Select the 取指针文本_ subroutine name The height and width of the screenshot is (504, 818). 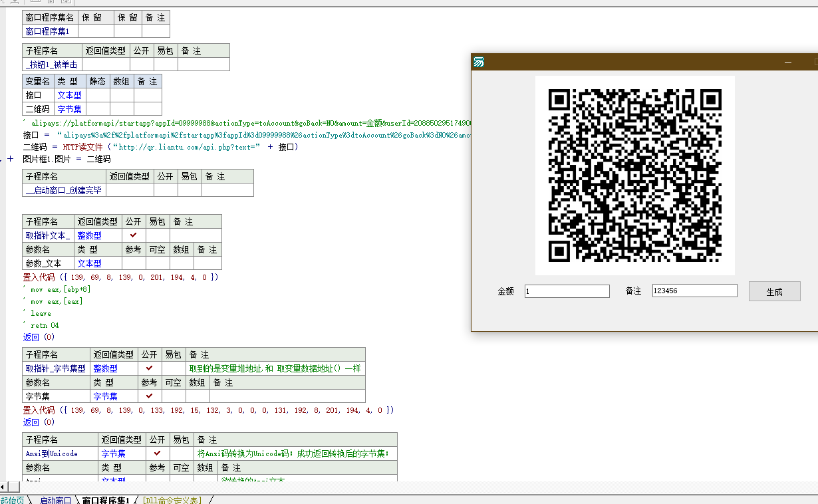[x=48, y=235]
